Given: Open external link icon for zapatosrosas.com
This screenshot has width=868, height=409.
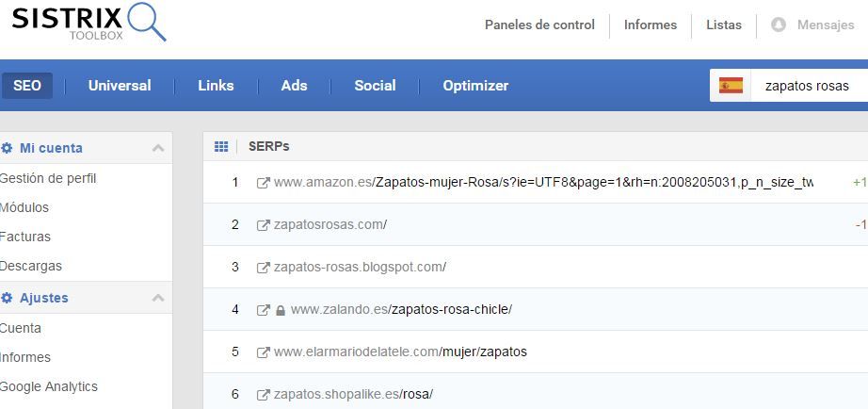Looking at the screenshot, I should point(263,224).
